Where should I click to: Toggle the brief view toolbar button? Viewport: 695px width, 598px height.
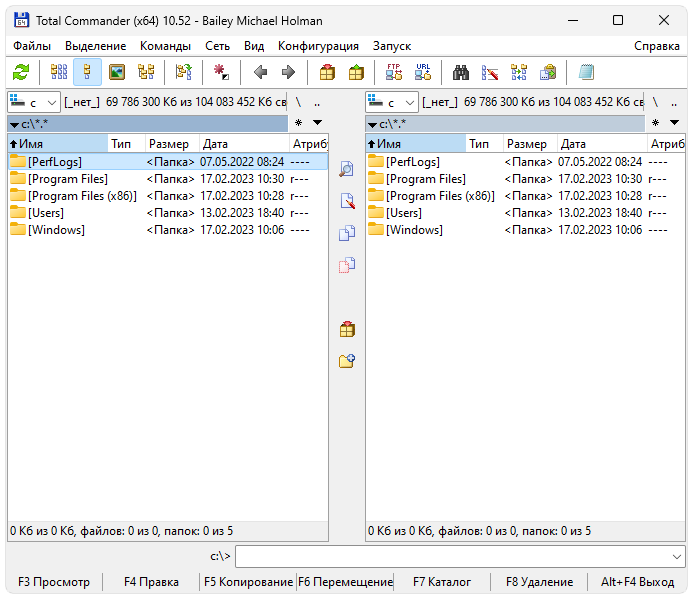[x=59, y=72]
